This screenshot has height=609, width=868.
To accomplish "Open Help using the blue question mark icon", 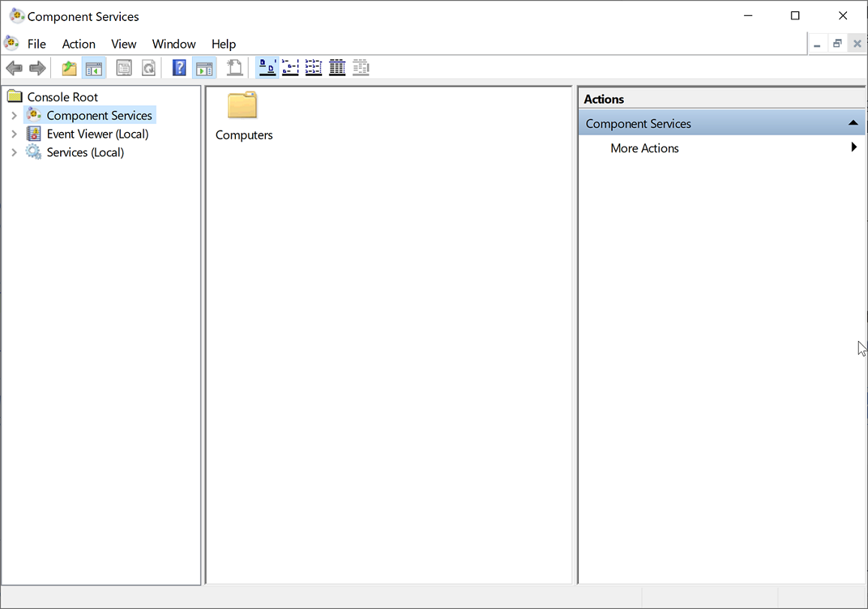I will click(x=179, y=68).
